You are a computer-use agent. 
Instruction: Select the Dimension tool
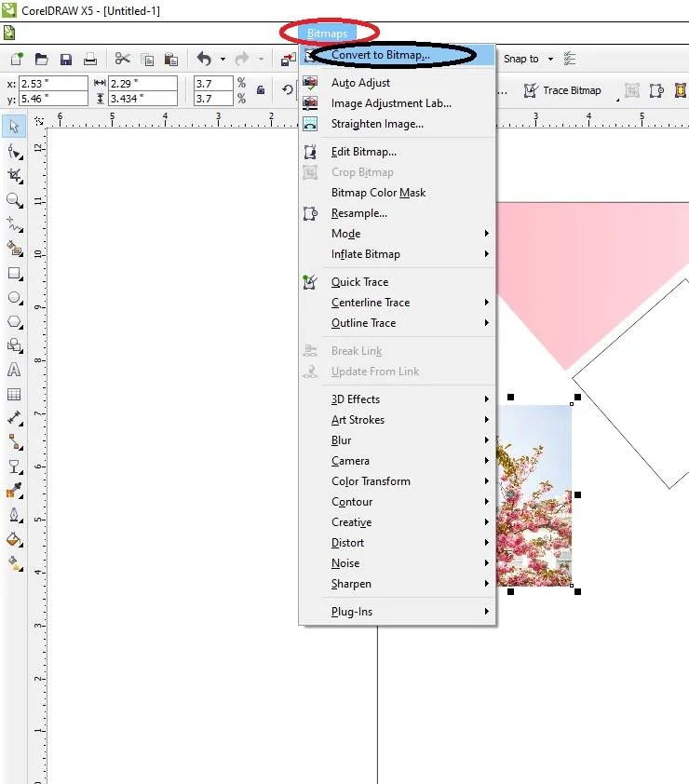pos(14,418)
